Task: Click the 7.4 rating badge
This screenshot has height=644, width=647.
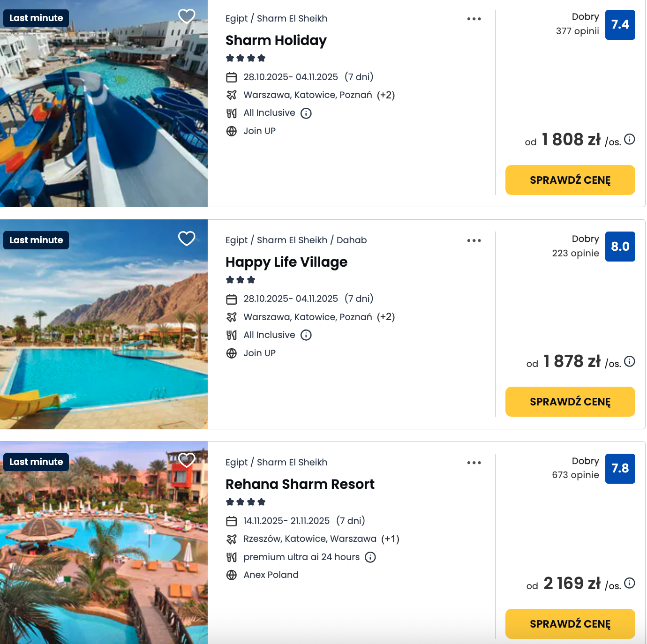Action: click(620, 25)
